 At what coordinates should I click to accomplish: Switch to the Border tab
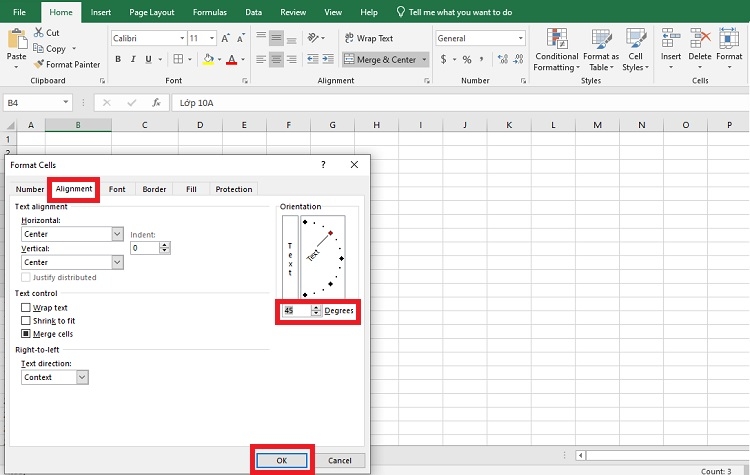pyautogui.click(x=154, y=189)
